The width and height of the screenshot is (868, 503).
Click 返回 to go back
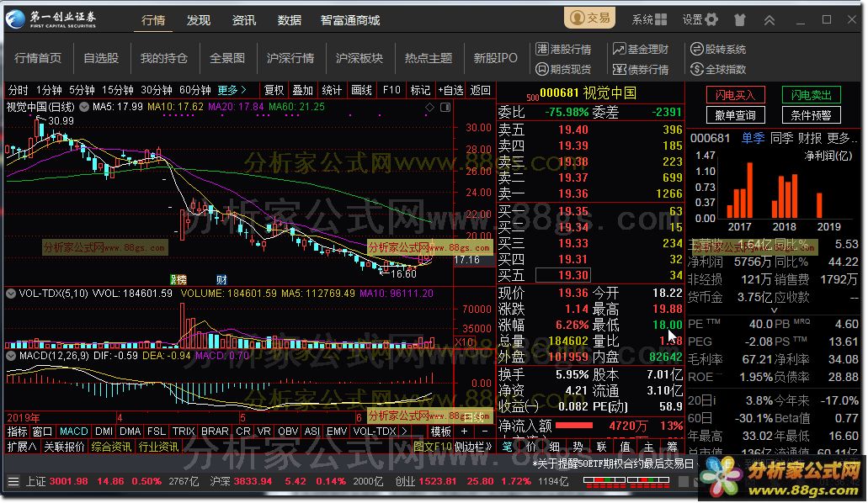tap(480, 90)
